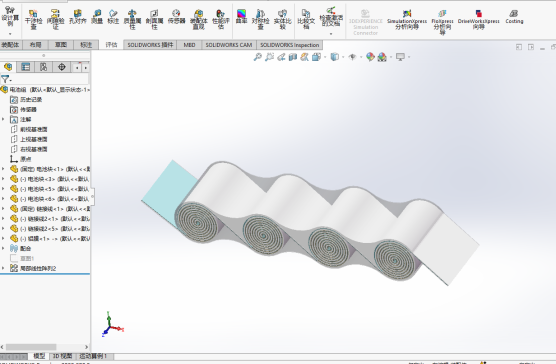Click 检查激活的文档 check active document
The width and height of the screenshot is (556, 364).
click(x=331, y=17)
